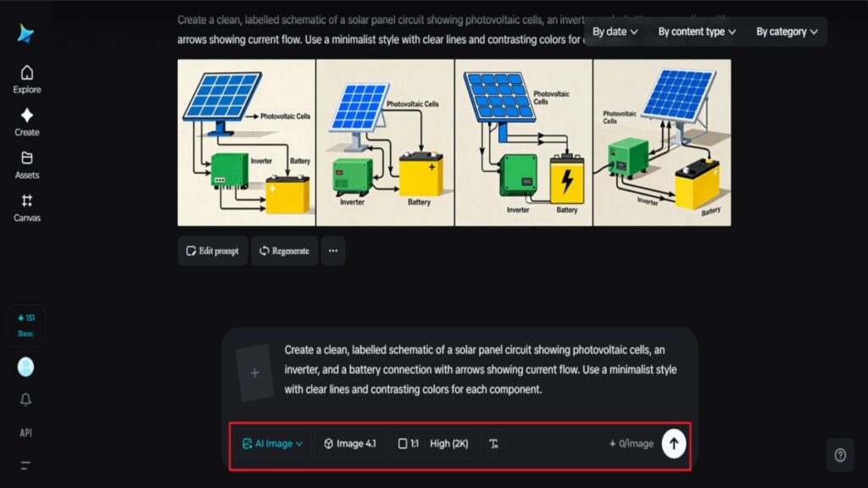Expand the By content type filter
Image resolution: width=868 pixels, height=488 pixels.
[697, 32]
